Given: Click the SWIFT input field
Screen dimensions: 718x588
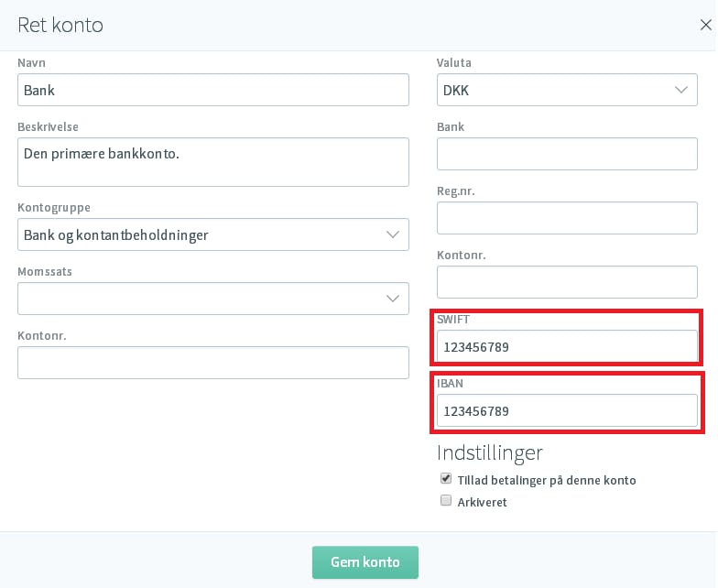Looking at the screenshot, I should tap(567, 346).
